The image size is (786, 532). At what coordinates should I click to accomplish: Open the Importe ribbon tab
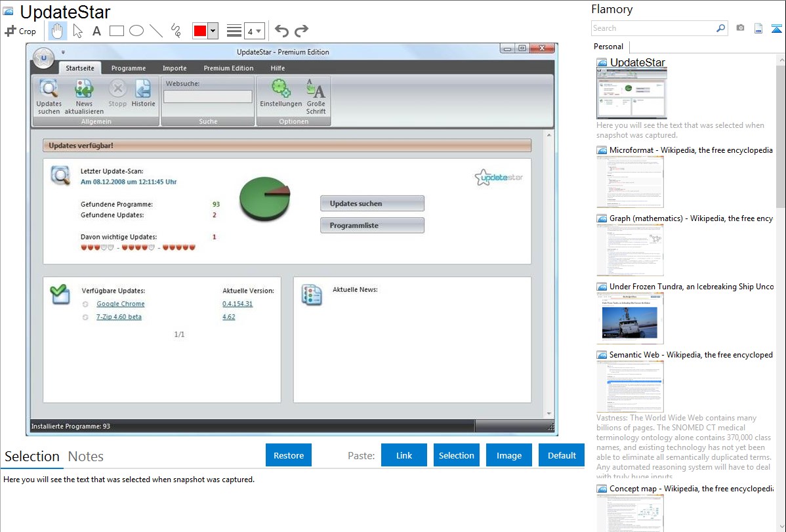175,68
